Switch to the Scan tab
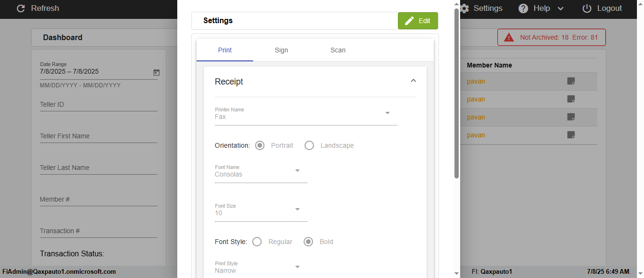This screenshot has width=644, height=278. [x=338, y=50]
